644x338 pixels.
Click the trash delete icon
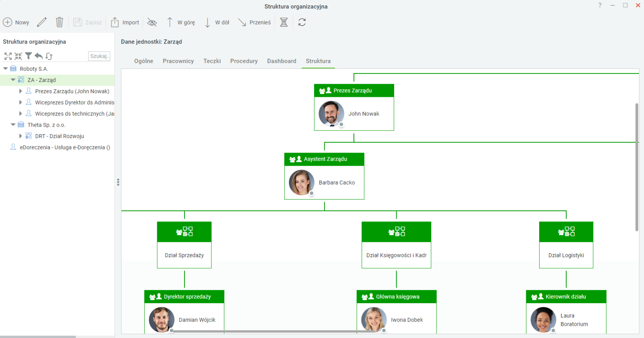click(x=60, y=22)
